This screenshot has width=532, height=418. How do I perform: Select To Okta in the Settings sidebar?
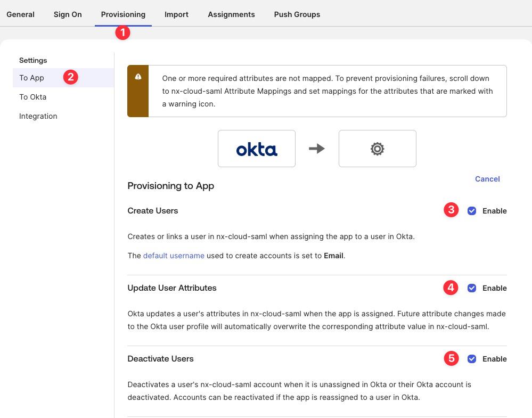click(32, 97)
